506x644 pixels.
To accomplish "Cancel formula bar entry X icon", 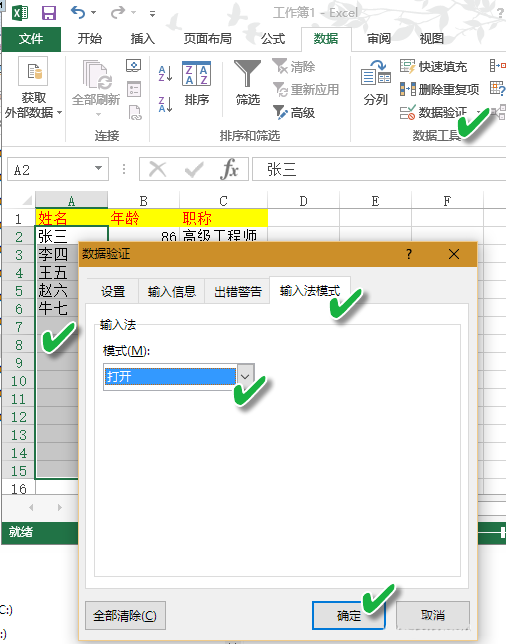I will click(x=157, y=169).
